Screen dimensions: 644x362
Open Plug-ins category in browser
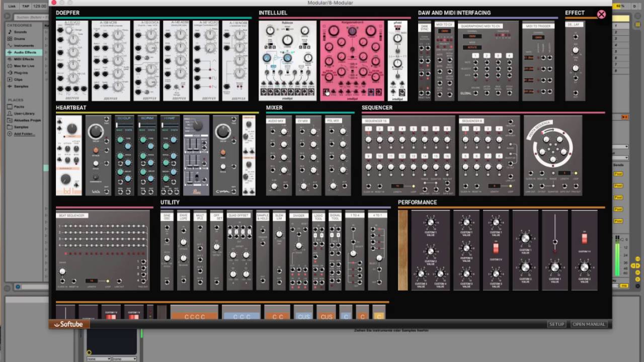pyautogui.click(x=21, y=72)
